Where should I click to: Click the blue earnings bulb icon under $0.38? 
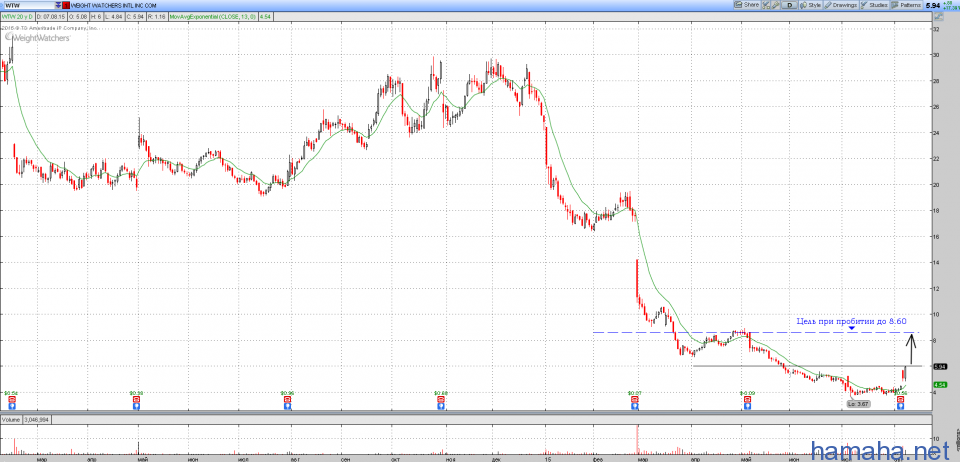pos(138,405)
